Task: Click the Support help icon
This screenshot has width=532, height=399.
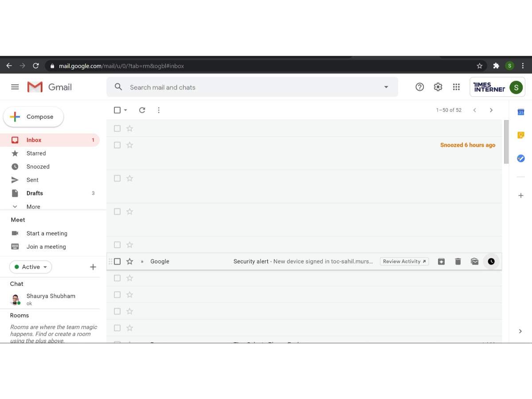Action: click(419, 87)
